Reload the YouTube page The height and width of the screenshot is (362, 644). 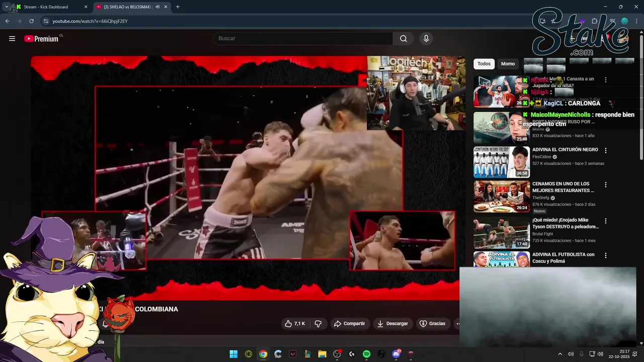tap(31, 21)
